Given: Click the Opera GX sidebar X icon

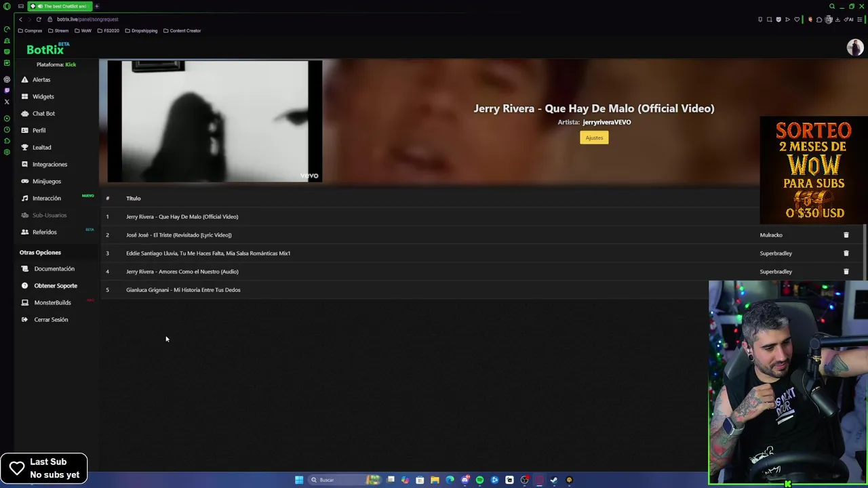Looking at the screenshot, I should (x=7, y=102).
